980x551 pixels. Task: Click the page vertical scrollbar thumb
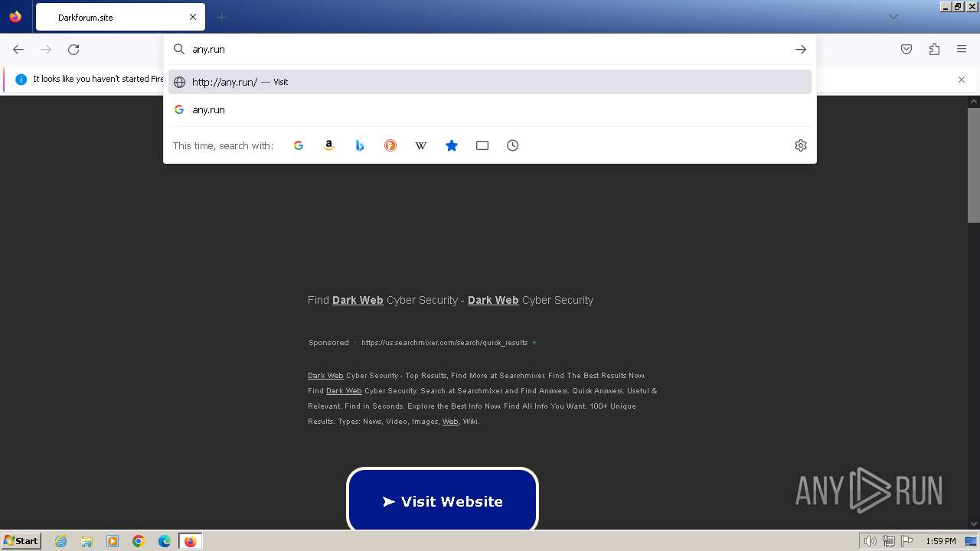[x=974, y=165]
